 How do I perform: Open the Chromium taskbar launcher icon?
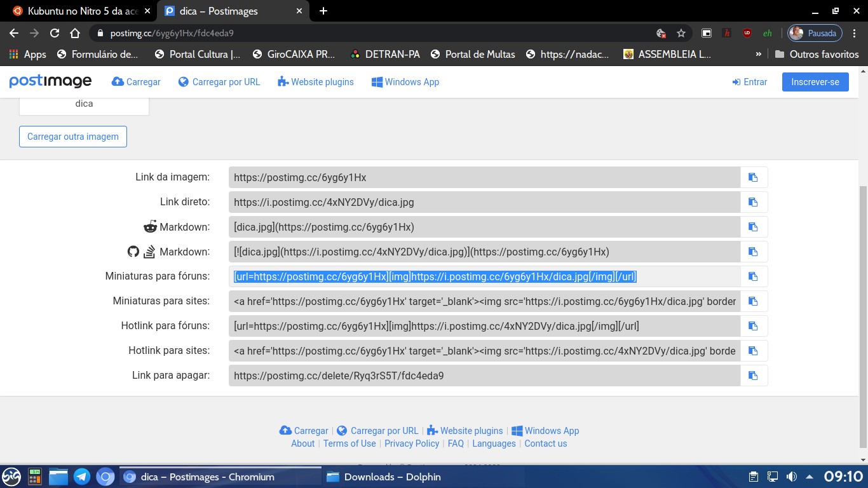105,477
